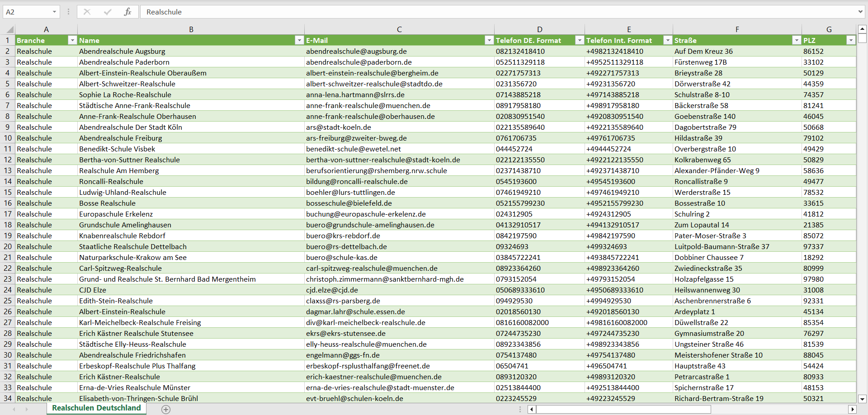The image size is (868, 415).
Task: Click the horizontal scrollbar thumb
Action: tap(623, 409)
